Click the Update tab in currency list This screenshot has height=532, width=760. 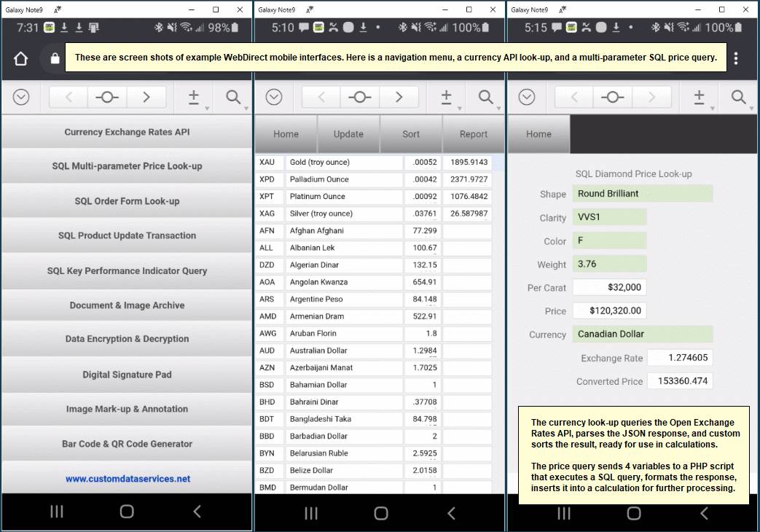pyautogui.click(x=348, y=134)
